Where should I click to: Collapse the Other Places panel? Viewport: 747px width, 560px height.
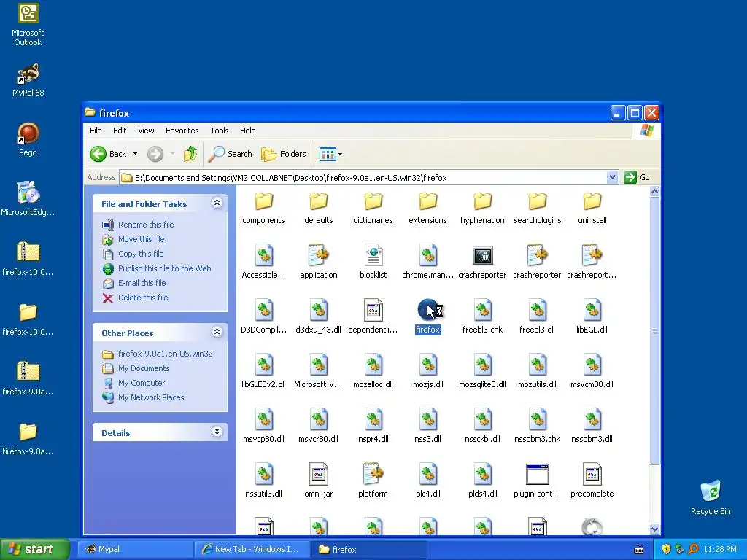[217, 332]
